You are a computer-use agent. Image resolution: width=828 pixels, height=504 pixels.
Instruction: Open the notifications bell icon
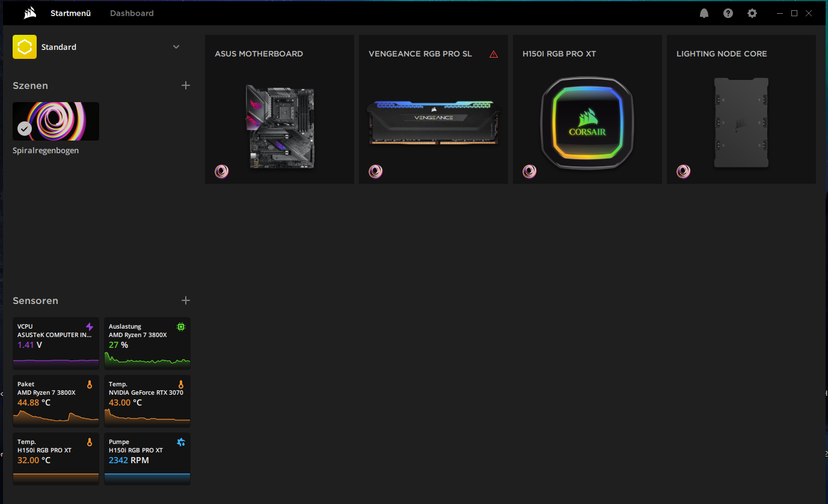(x=704, y=13)
